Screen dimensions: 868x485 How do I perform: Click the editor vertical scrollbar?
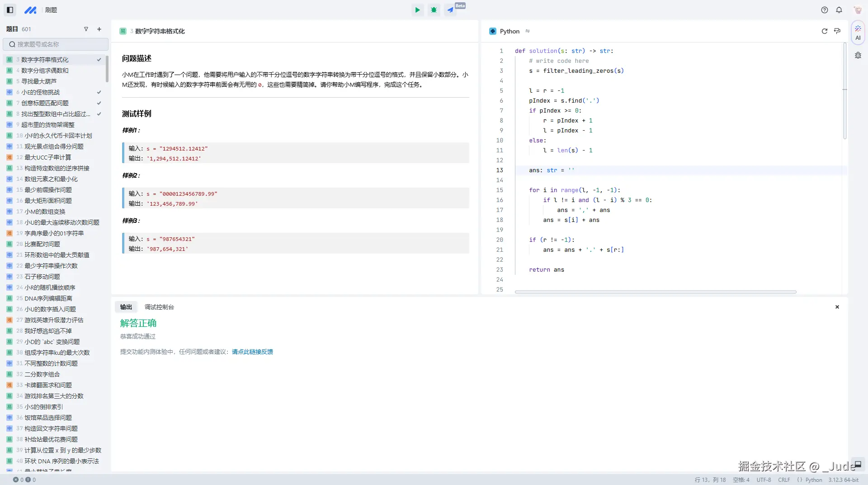tap(844, 91)
